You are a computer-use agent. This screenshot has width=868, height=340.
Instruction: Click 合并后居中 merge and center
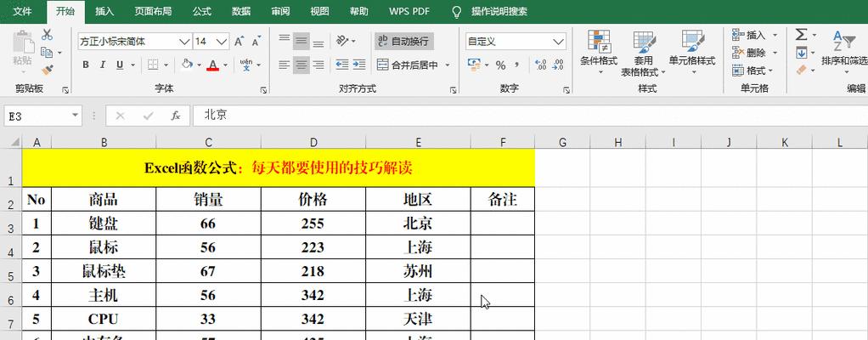point(408,65)
